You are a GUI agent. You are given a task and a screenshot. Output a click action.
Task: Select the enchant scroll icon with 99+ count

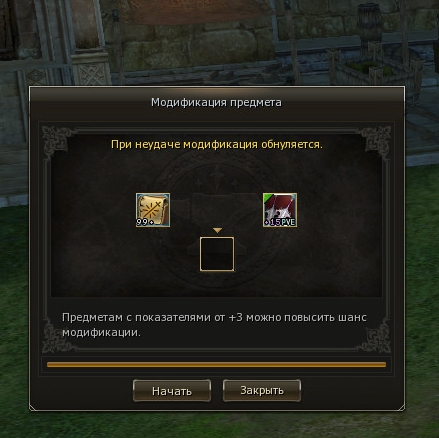coord(153,210)
